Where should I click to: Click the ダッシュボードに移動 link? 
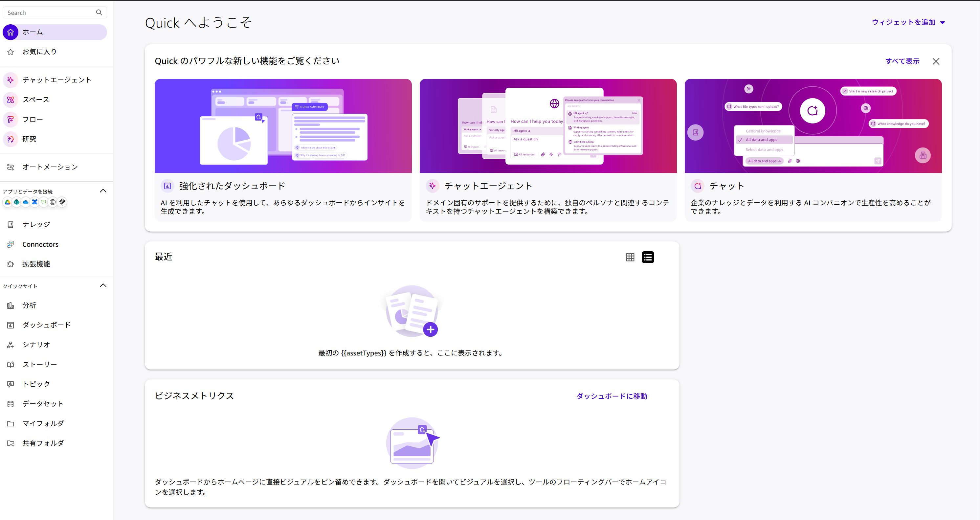612,396
